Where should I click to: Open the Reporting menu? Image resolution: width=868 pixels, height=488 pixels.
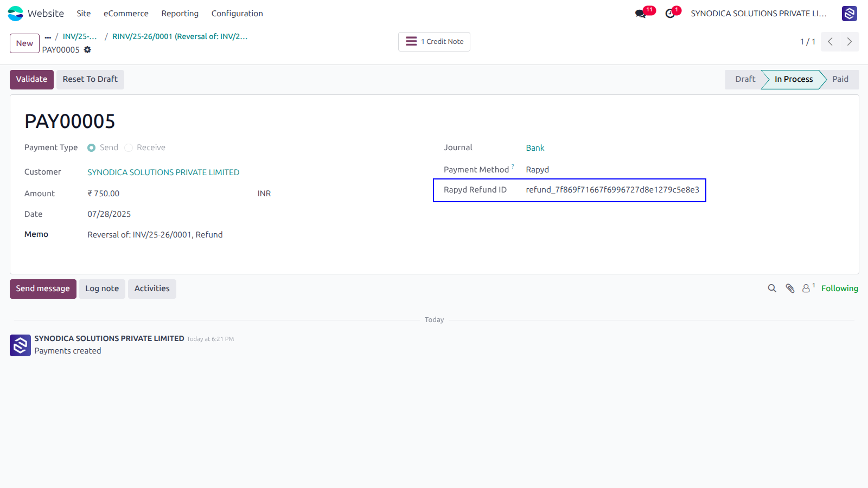(180, 14)
